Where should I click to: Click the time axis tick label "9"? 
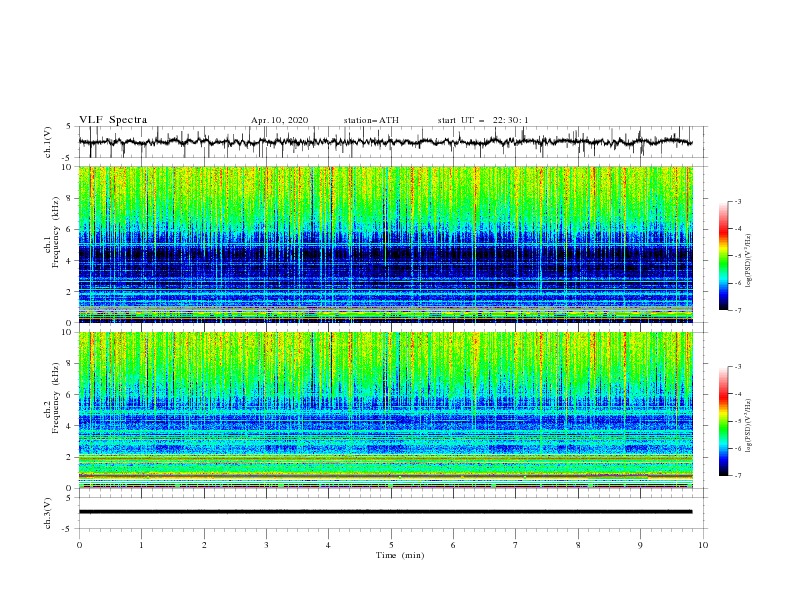(640, 545)
